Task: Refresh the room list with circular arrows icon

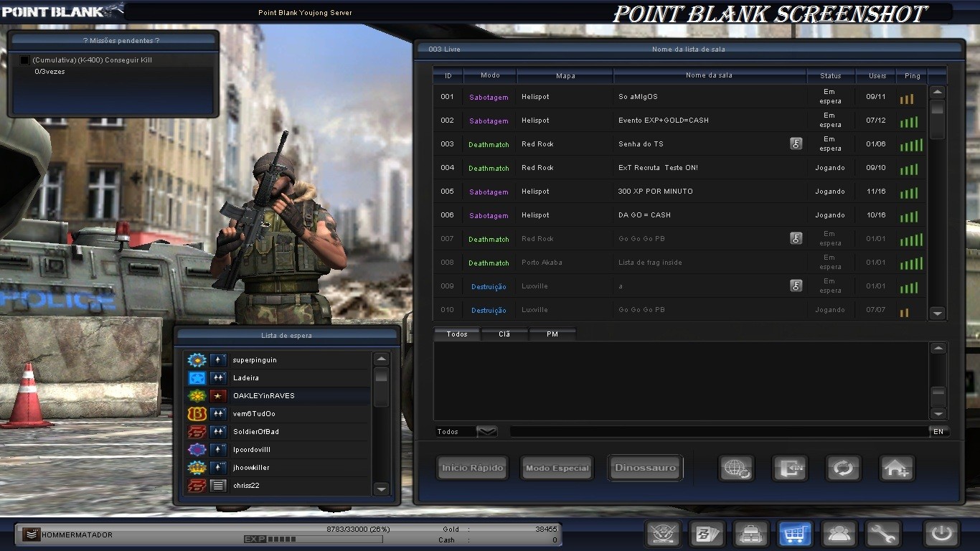Action: (843, 468)
